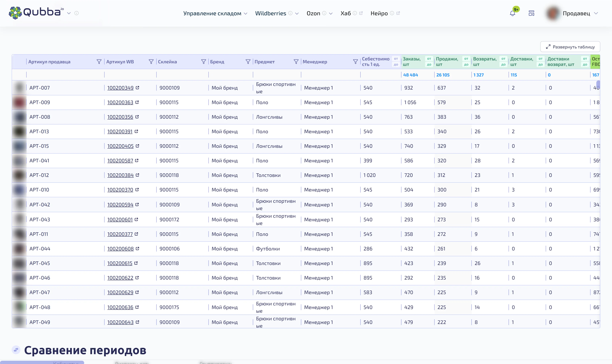612x364 pixels.
Task: Set от/до range for Заказы column
Action: [429, 62]
